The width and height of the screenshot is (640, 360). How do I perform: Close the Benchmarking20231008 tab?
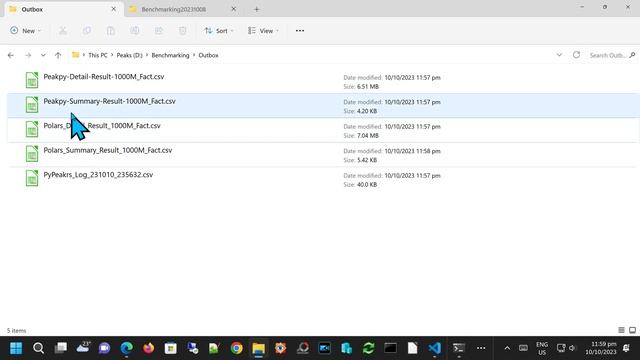[233, 9]
